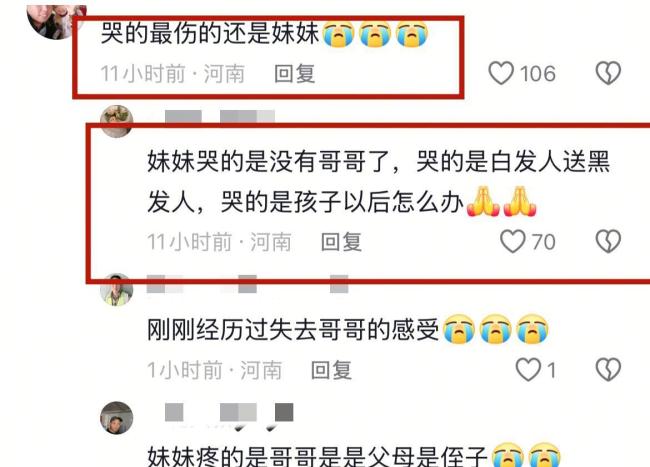Open the first commenter's avatar at top
The width and height of the screenshot is (650, 467).
coord(56,21)
